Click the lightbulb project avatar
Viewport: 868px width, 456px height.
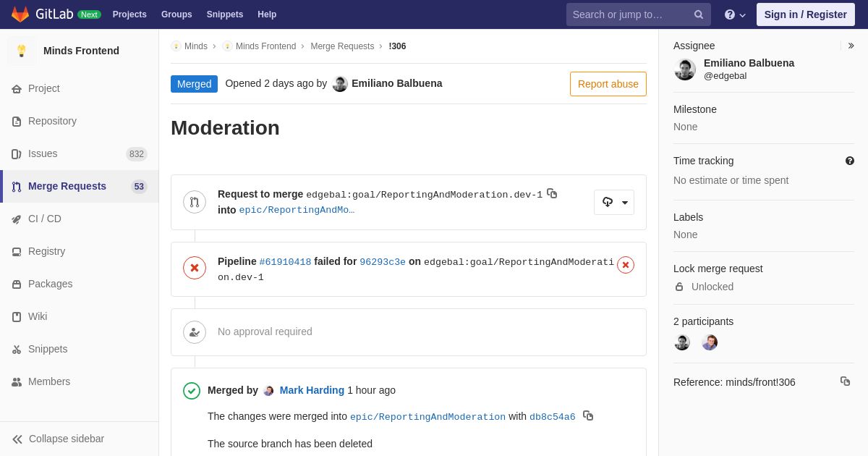pyautogui.click(x=22, y=51)
